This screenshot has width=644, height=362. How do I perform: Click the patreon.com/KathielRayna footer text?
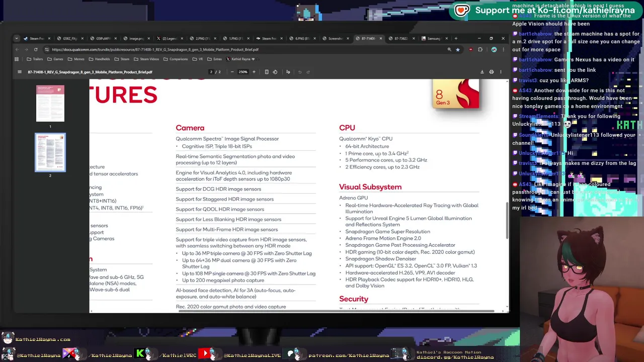[x=349, y=355]
